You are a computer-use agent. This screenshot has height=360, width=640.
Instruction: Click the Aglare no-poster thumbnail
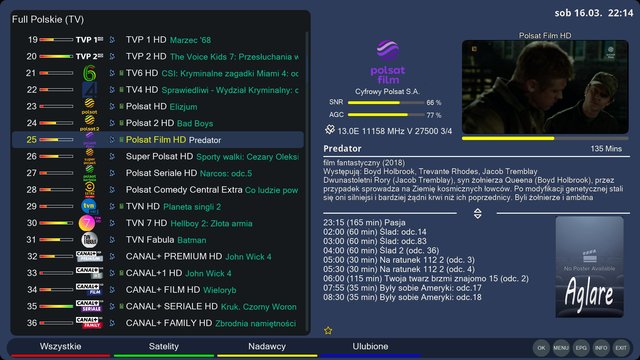[x=589, y=267]
